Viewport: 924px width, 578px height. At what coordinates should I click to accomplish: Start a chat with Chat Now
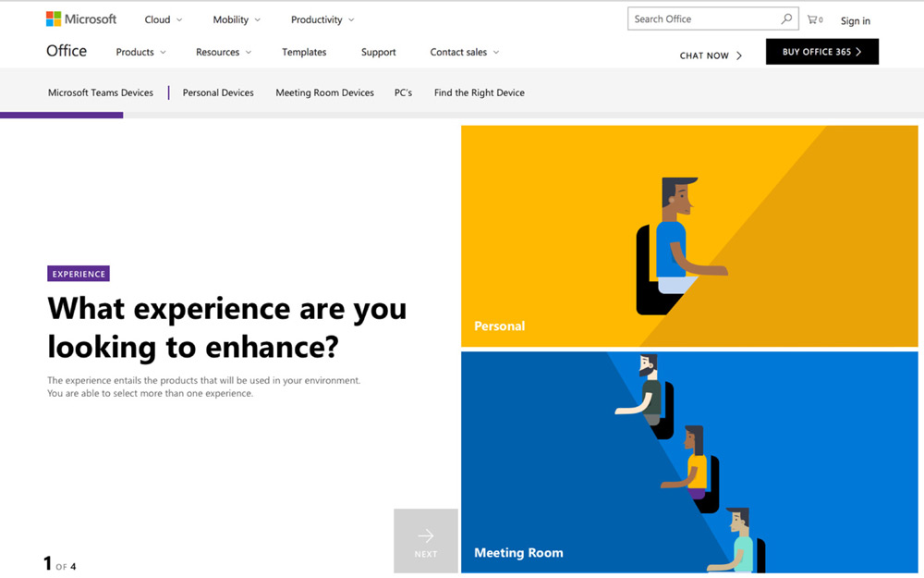click(711, 55)
